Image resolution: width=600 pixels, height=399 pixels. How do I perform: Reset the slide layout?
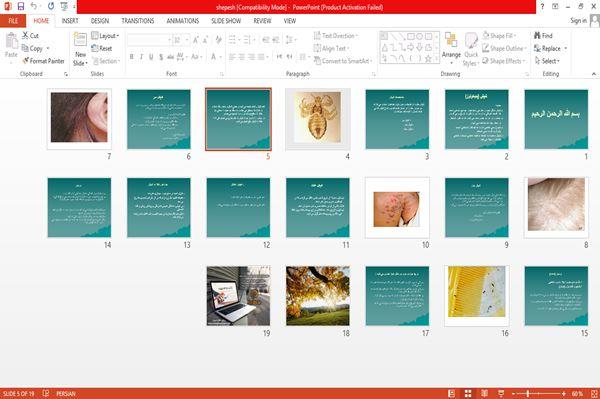click(x=102, y=48)
